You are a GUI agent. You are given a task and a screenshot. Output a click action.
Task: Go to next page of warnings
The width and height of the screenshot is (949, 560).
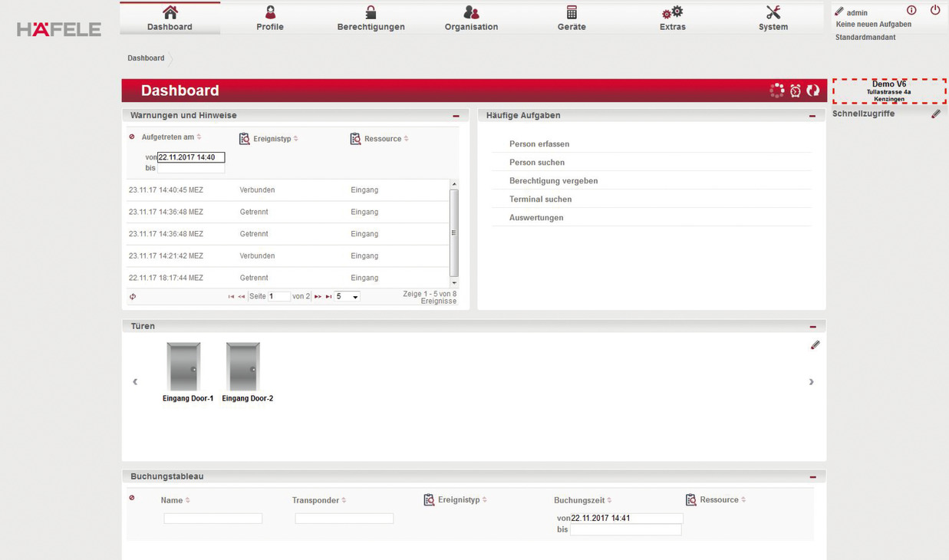click(318, 297)
